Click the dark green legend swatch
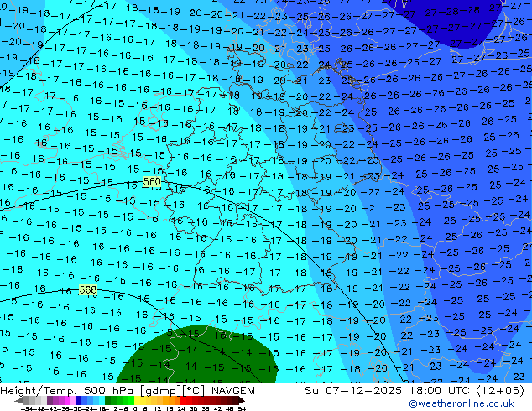 click(x=108, y=400)
